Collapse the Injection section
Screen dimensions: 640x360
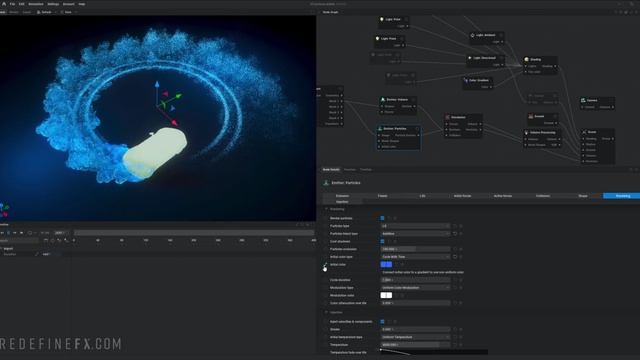click(x=327, y=312)
